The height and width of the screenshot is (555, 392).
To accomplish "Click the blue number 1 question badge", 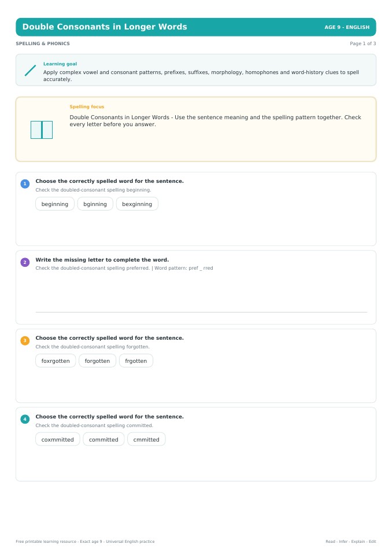I will pos(25,183).
